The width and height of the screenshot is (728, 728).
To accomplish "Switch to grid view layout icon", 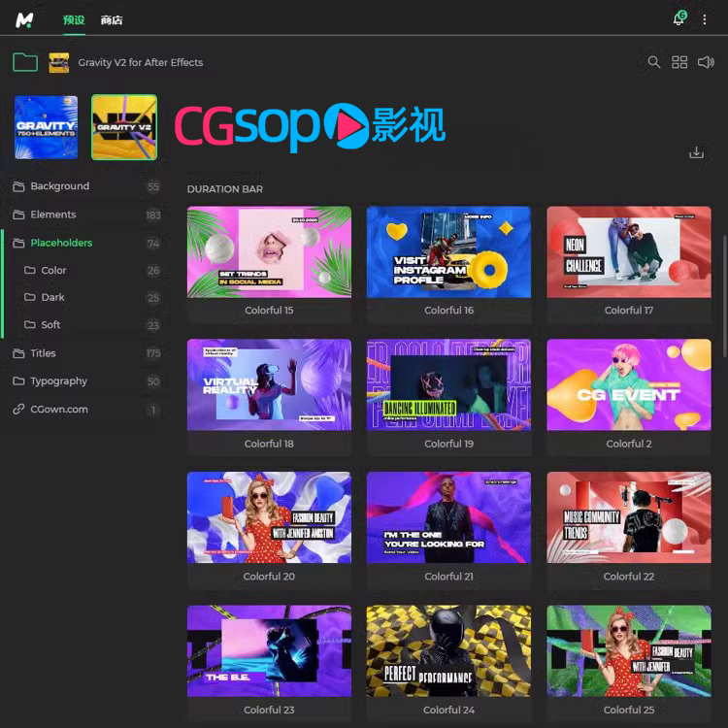I will tap(679, 62).
